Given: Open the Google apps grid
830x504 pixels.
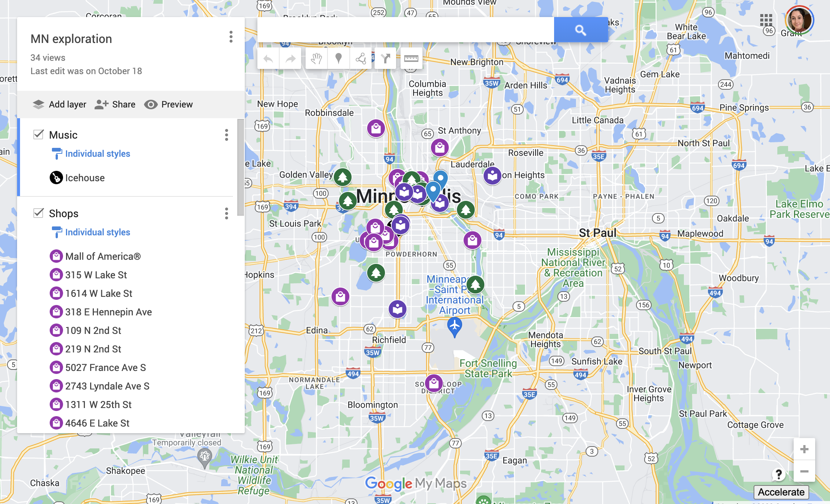Looking at the screenshot, I should coord(766,20).
